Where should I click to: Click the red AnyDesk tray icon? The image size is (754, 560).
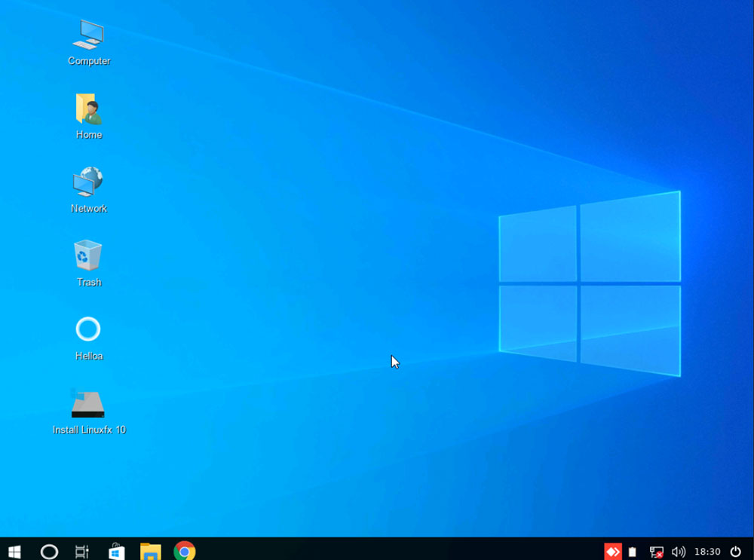612,552
